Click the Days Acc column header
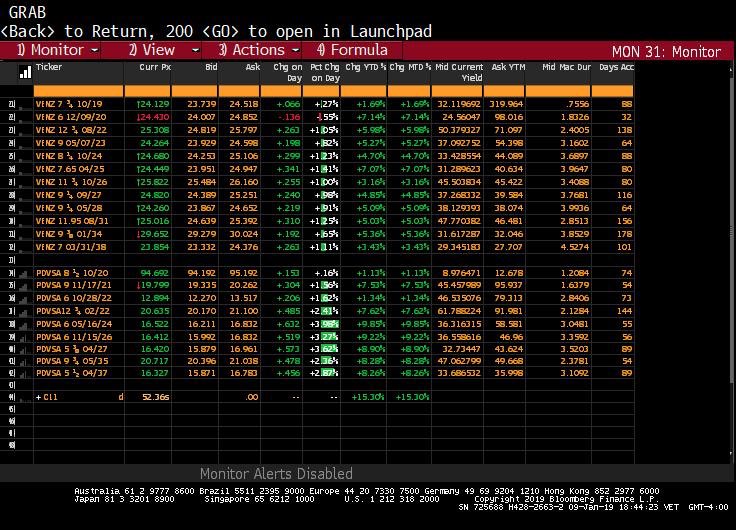736x530 pixels. tap(616, 67)
